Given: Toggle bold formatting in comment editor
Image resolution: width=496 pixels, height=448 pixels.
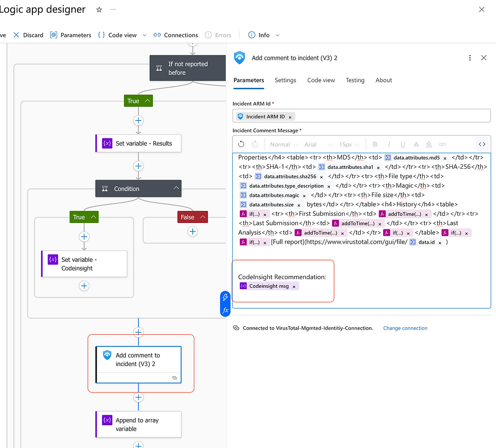Looking at the screenshot, I should pos(376,144).
